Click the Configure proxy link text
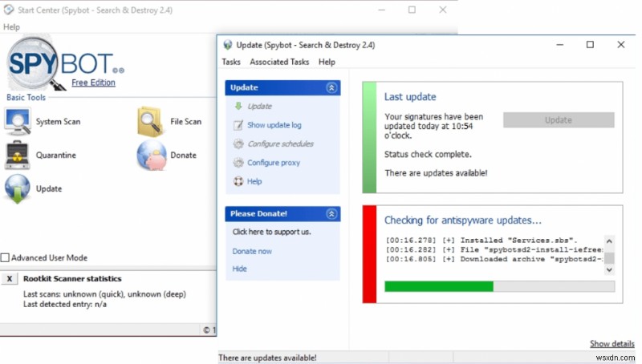Viewport: 642px width, 364px height. click(274, 163)
